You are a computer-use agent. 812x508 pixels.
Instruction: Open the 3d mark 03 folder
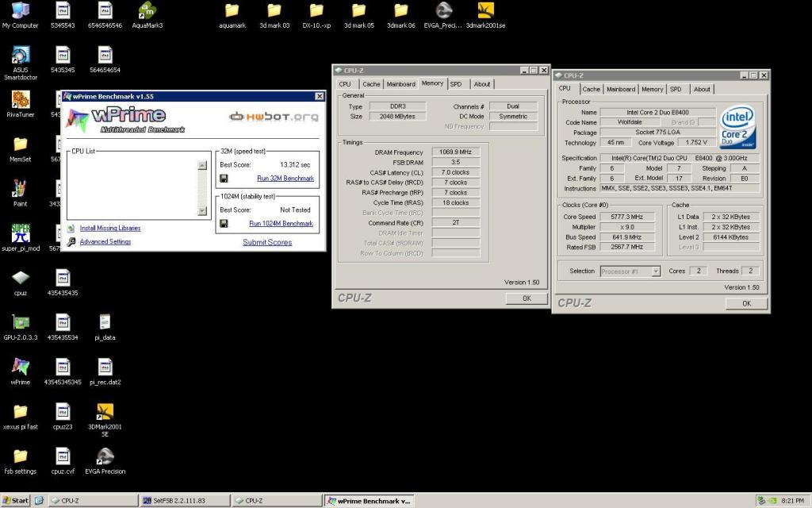click(x=274, y=15)
